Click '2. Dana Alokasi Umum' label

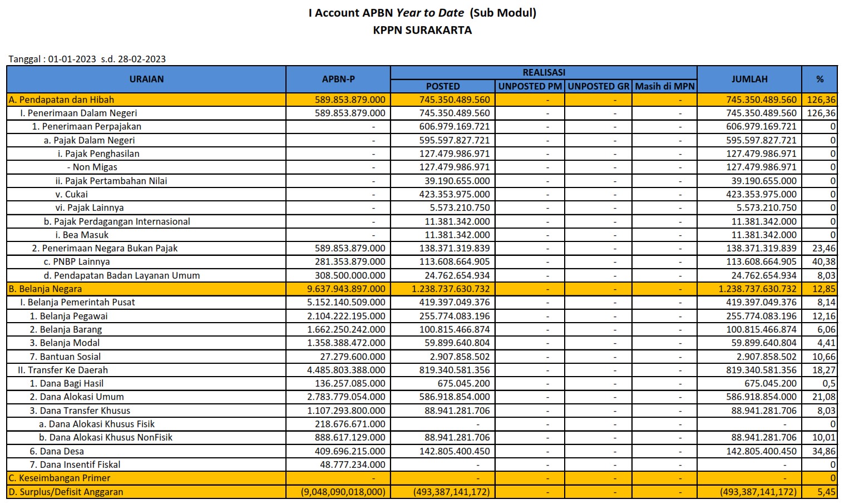pyautogui.click(x=77, y=397)
